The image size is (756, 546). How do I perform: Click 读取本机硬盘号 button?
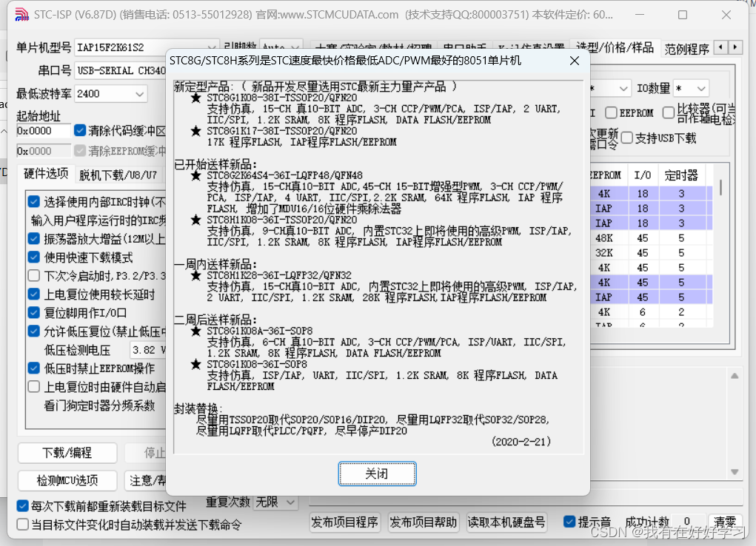pos(506,522)
